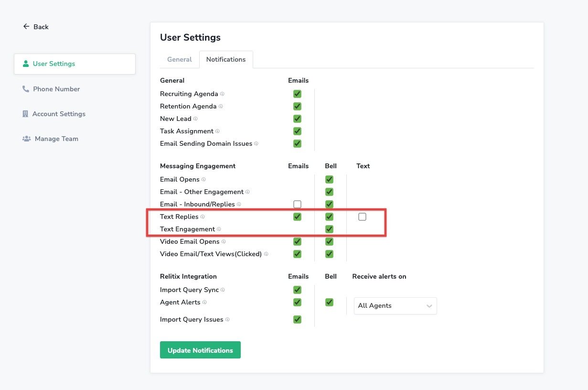Click the Manage Team people icon
The height and width of the screenshot is (390, 588).
coord(26,139)
